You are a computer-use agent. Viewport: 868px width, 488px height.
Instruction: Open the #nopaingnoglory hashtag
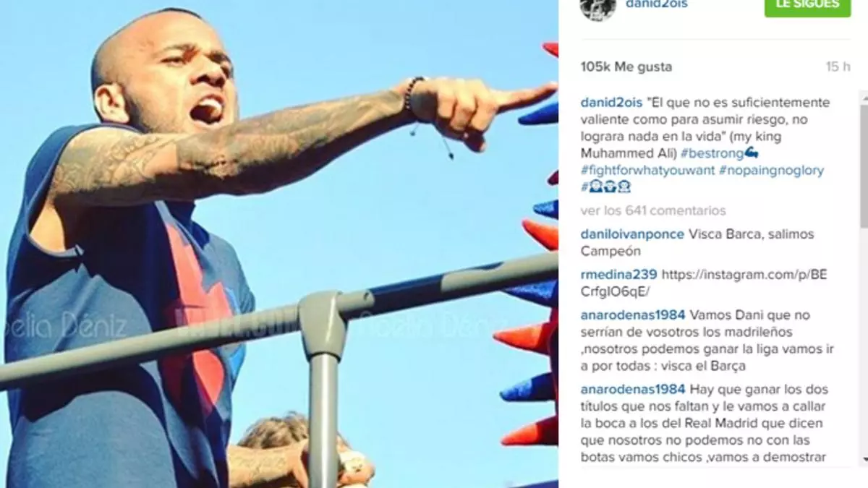click(x=771, y=171)
